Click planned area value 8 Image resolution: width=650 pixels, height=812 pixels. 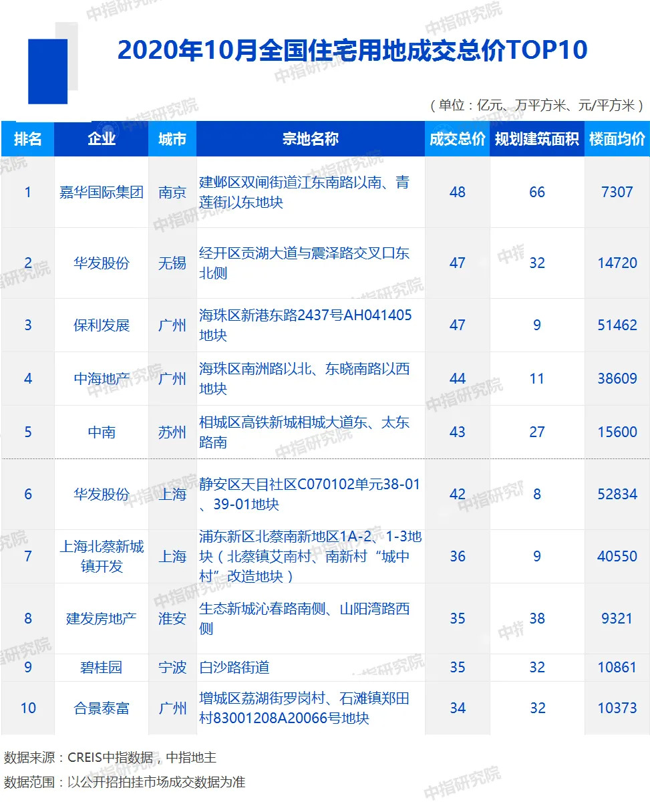(537, 495)
